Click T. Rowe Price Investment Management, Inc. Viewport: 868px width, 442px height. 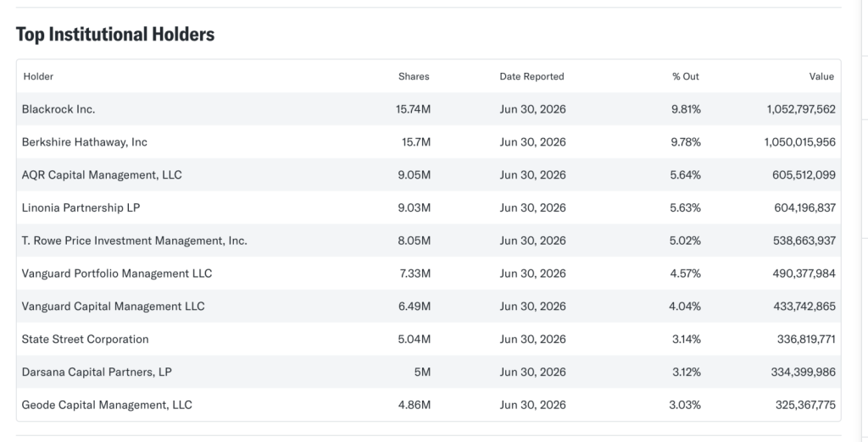(x=134, y=240)
